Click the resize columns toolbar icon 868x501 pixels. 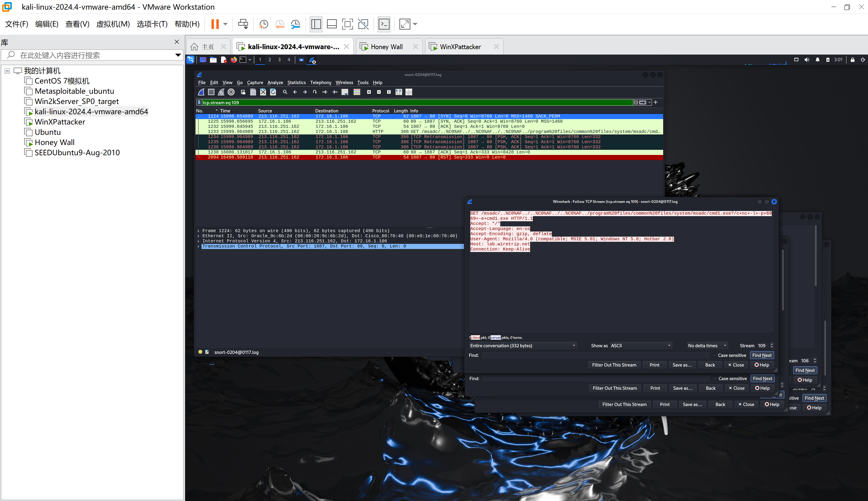(399, 92)
